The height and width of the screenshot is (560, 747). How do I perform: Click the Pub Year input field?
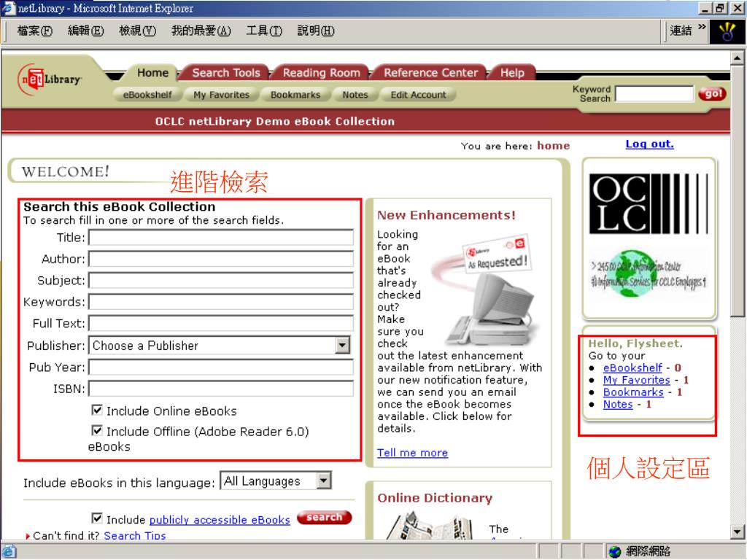pyautogui.click(x=221, y=367)
